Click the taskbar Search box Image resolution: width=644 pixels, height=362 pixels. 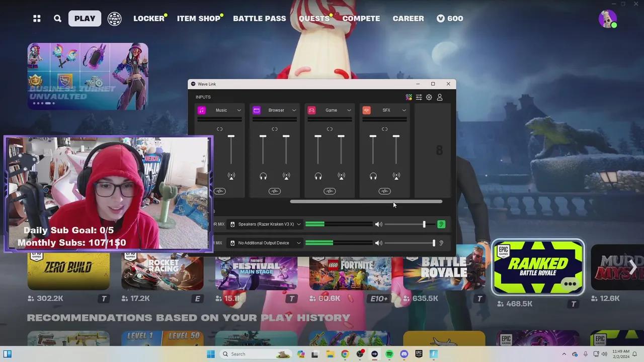[x=256, y=354]
